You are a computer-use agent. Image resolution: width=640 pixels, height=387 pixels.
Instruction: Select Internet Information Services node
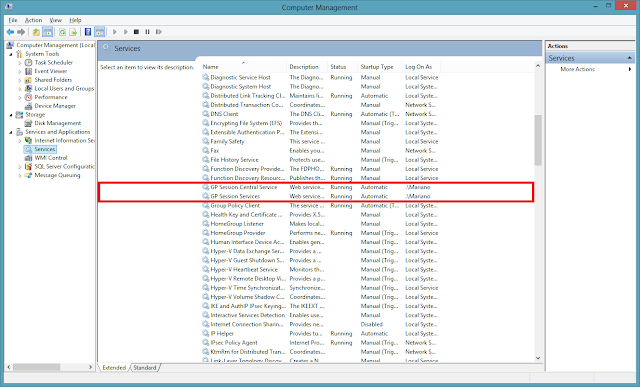pyautogui.click(x=64, y=140)
